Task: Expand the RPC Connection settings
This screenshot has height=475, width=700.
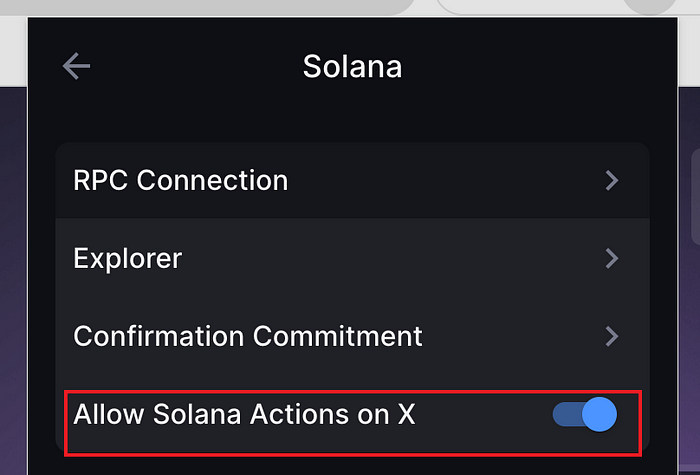Action: 352,181
